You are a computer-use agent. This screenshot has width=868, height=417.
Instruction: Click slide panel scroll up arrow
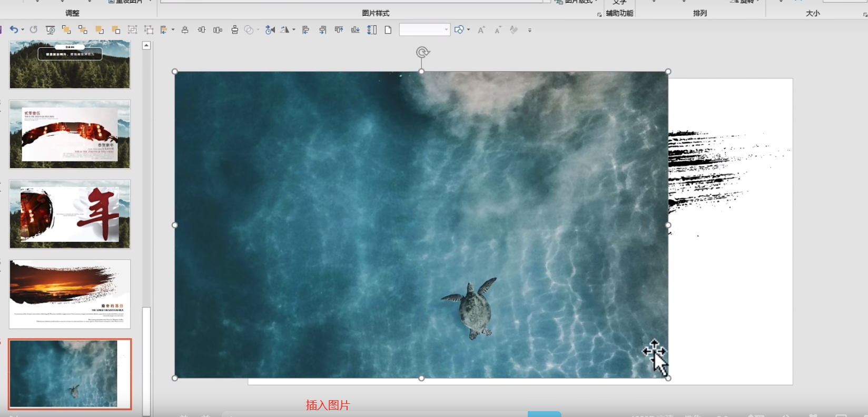point(146,45)
